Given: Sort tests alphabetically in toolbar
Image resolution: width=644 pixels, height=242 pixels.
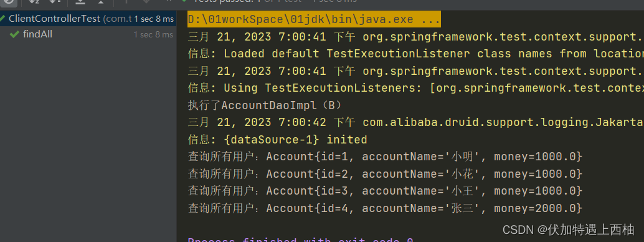Looking at the screenshot, I should [x=34, y=2].
